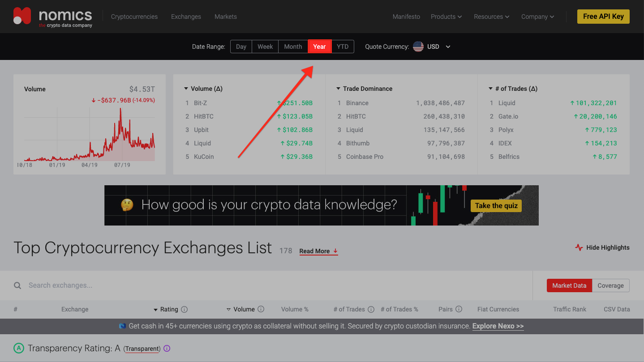Click Gate.io in # of Trades list
The image size is (644, 362).
pyautogui.click(x=508, y=116)
